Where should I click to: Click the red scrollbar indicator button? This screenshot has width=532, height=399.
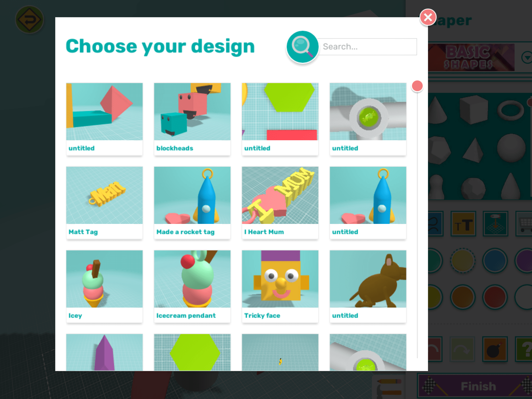[417, 86]
